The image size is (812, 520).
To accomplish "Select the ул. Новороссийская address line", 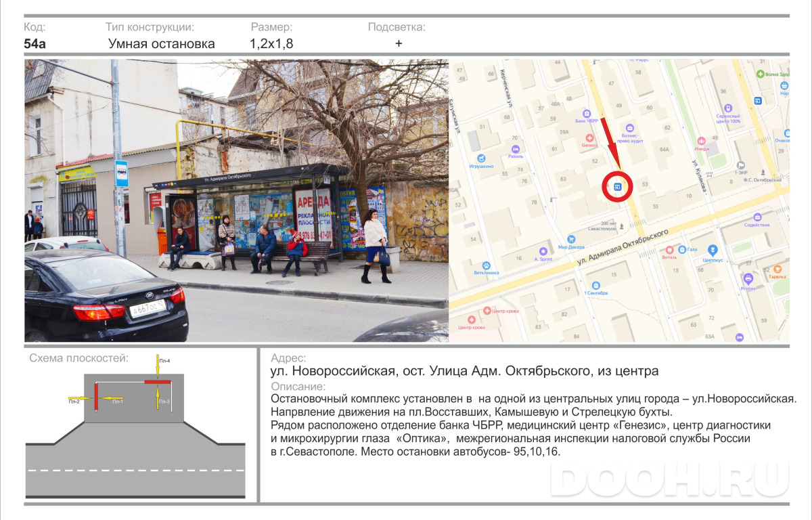I will pos(464,371).
